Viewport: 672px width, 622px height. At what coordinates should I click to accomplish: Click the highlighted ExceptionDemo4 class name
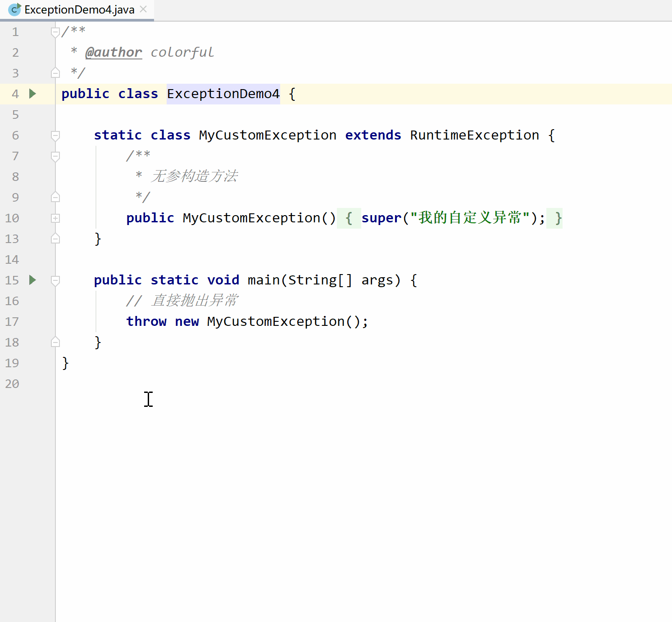[223, 94]
